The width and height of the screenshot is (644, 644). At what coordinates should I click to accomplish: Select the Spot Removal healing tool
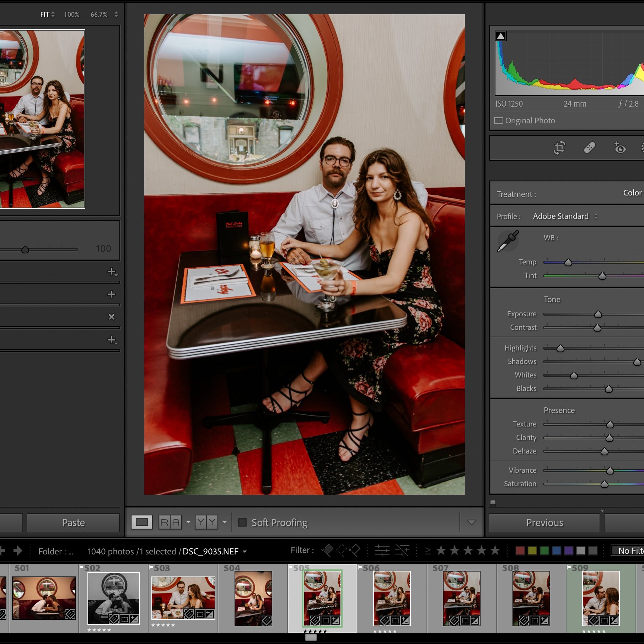point(589,147)
